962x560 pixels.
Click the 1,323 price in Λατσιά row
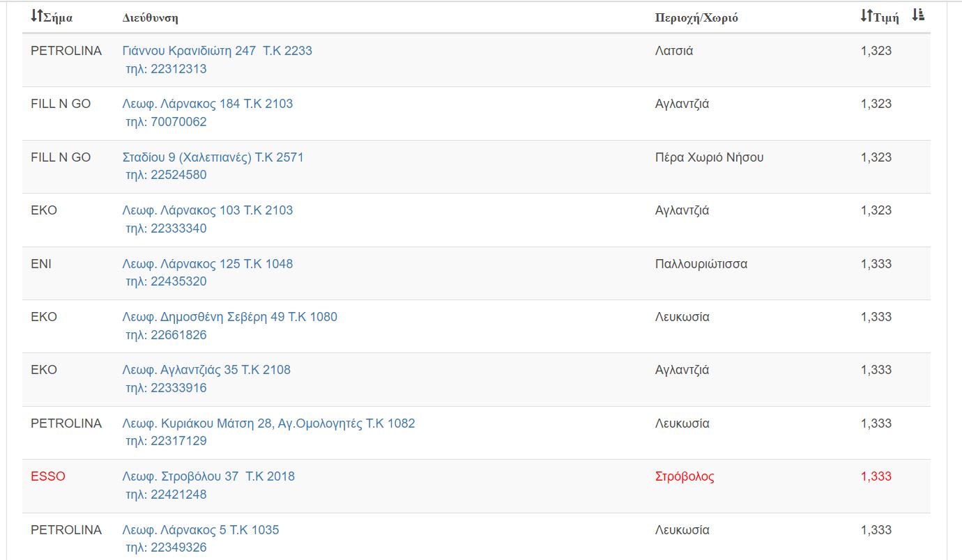pos(876,51)
